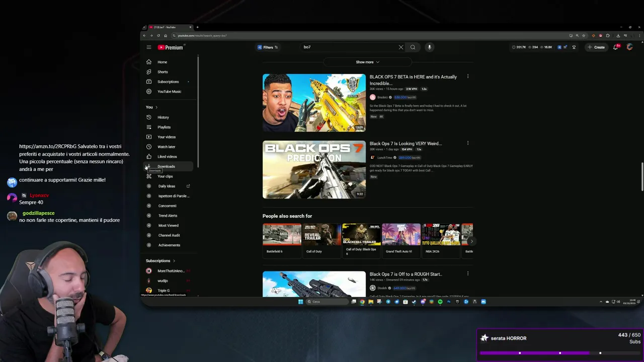Open the notifications bell
Screen dimensions: 644x362
615,47
